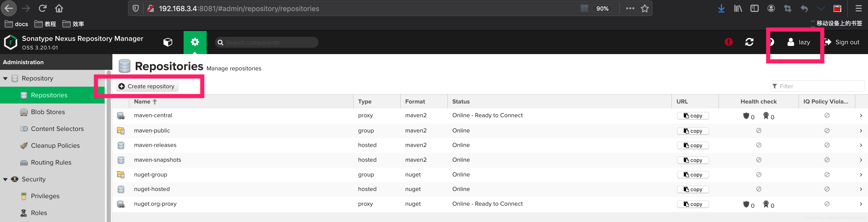Screen dimensions: 868x222
Task: Sort by Name column header
Action: click(x=241, y=101)
